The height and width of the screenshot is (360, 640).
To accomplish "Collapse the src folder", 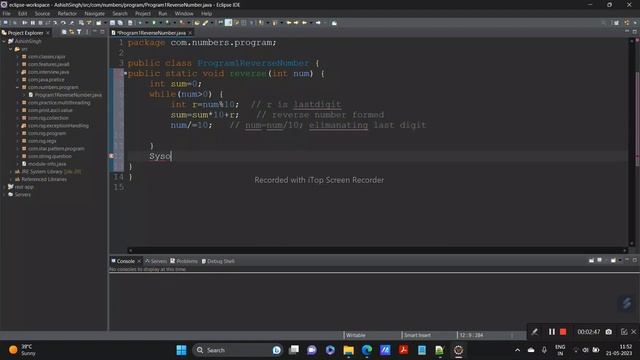I will (x=11, y=49).
